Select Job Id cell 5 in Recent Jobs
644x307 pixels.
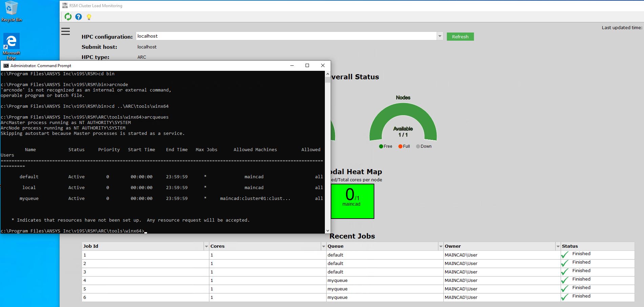pyautogui.click(x=145, y=289)
